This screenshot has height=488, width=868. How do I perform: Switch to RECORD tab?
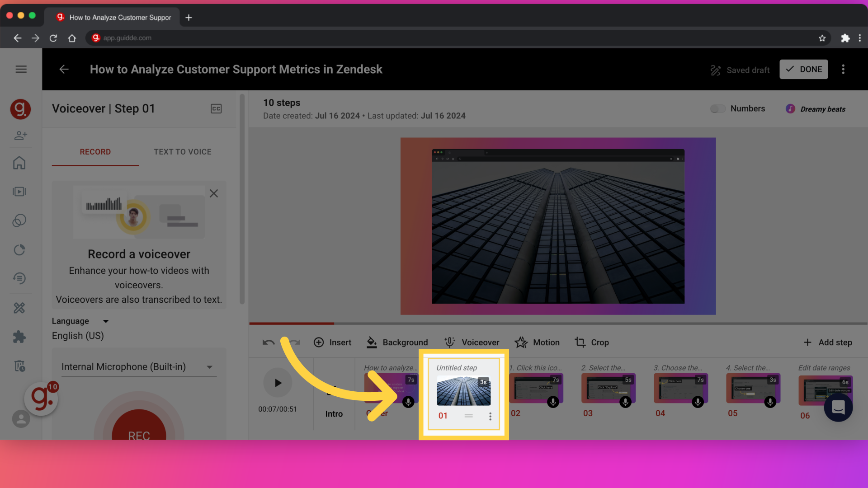95,152
